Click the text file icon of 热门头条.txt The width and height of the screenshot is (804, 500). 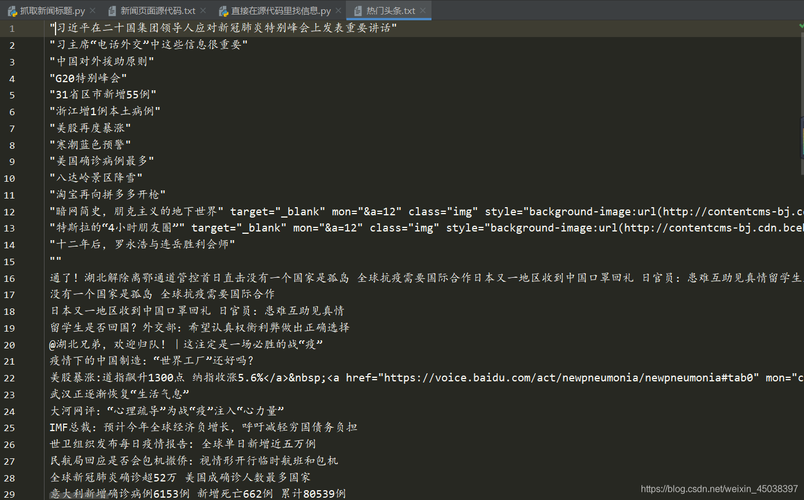(358, 11)
